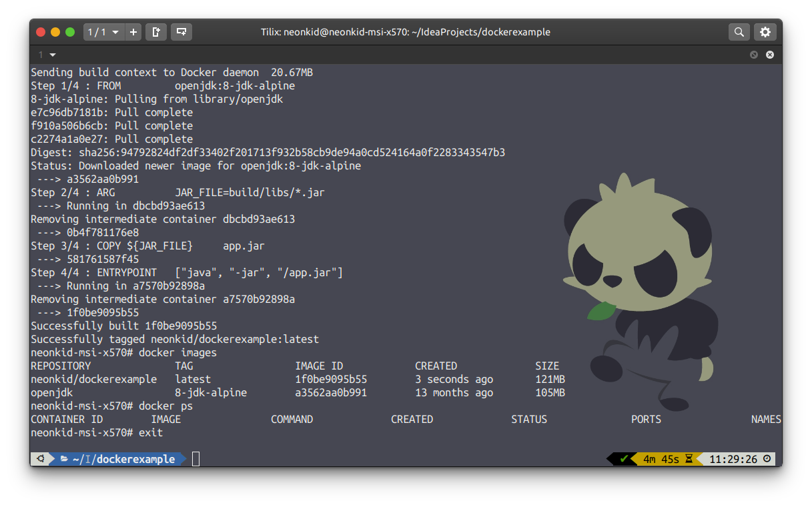This screenshot has height=507, width=812.
Task: Click the 'IMAGE ID' column header
Action: (x=319, y=366)
